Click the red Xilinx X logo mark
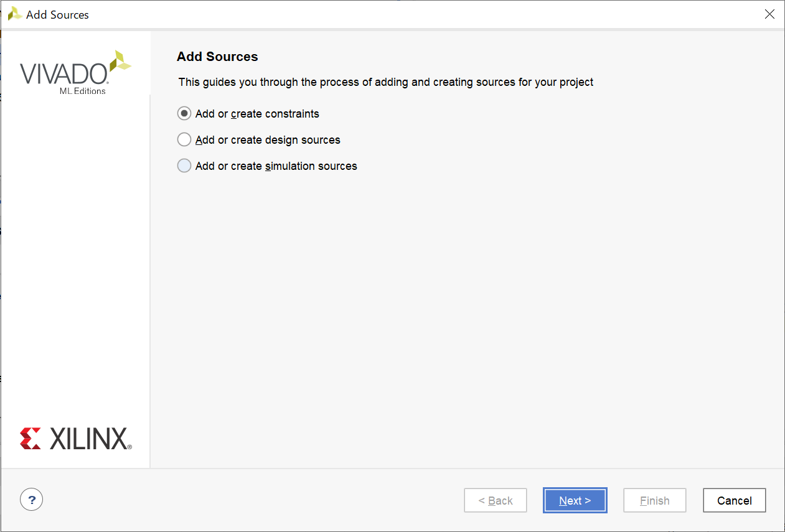Viewport: 785px width, 532px height. [31, 438]
